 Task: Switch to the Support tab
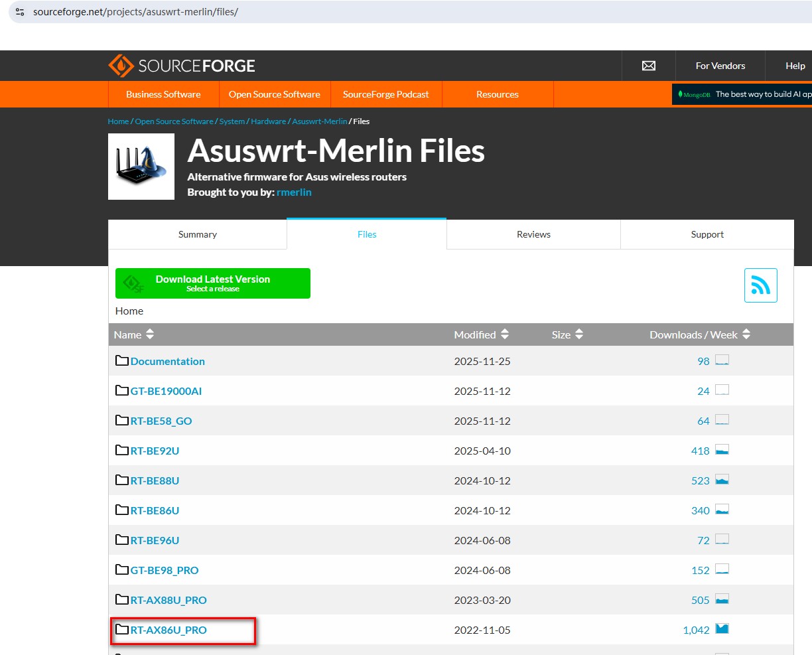pos(707,234)
